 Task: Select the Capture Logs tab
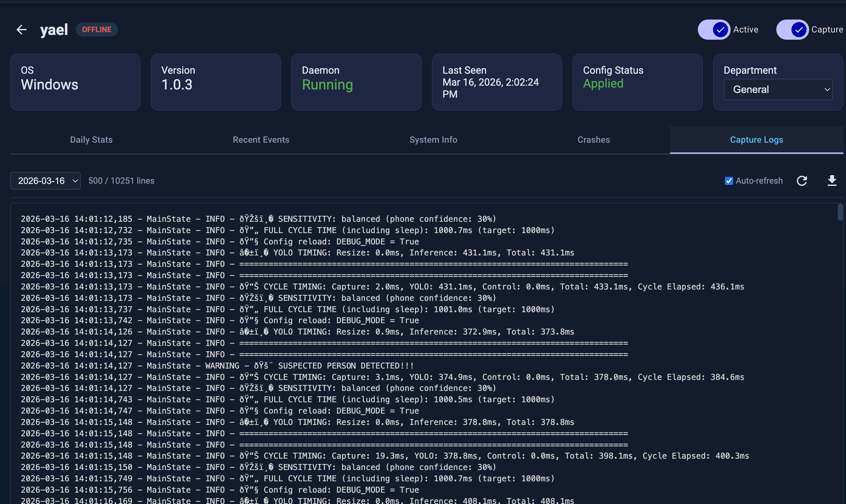[x=757, y=140]
